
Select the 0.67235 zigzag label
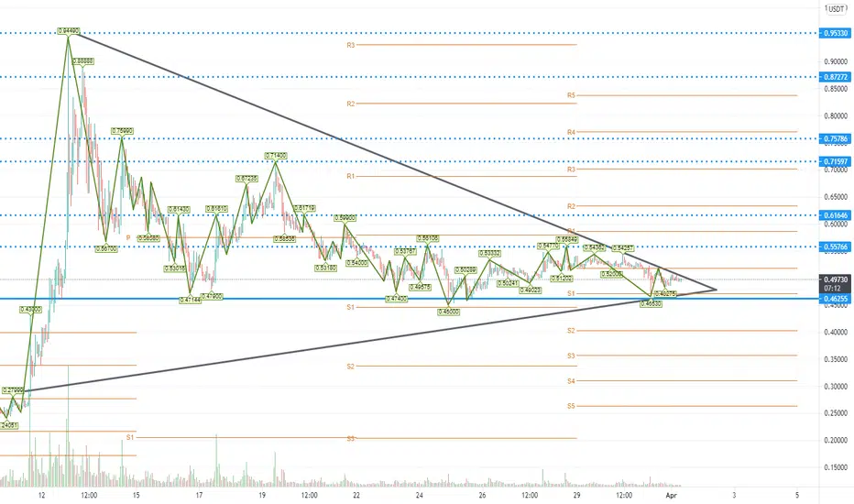click(246, 179)
